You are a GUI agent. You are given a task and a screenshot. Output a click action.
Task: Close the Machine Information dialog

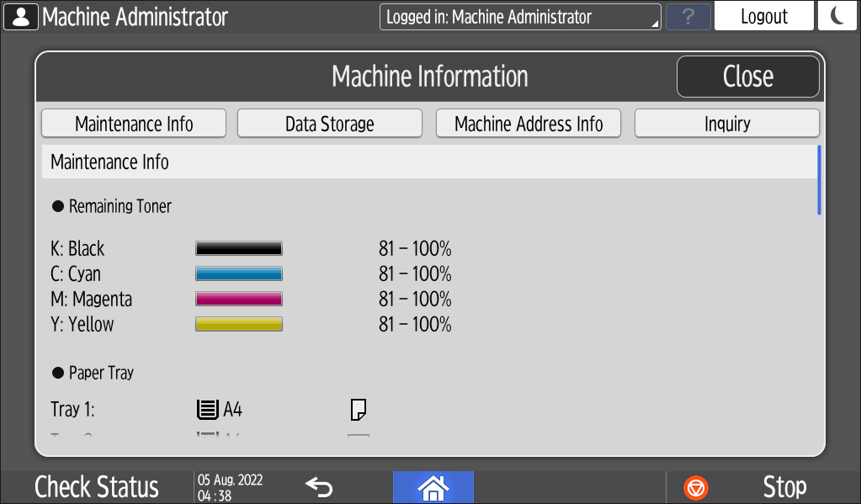point(747,77)
